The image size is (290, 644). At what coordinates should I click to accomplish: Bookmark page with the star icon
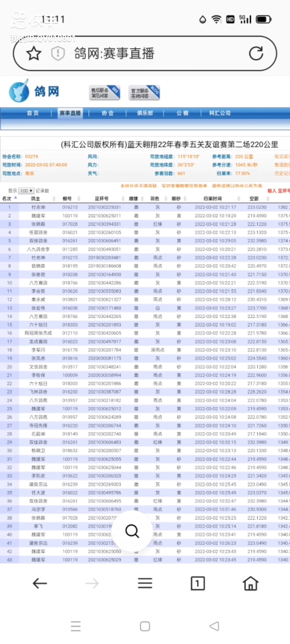click(x=34, y=53)
